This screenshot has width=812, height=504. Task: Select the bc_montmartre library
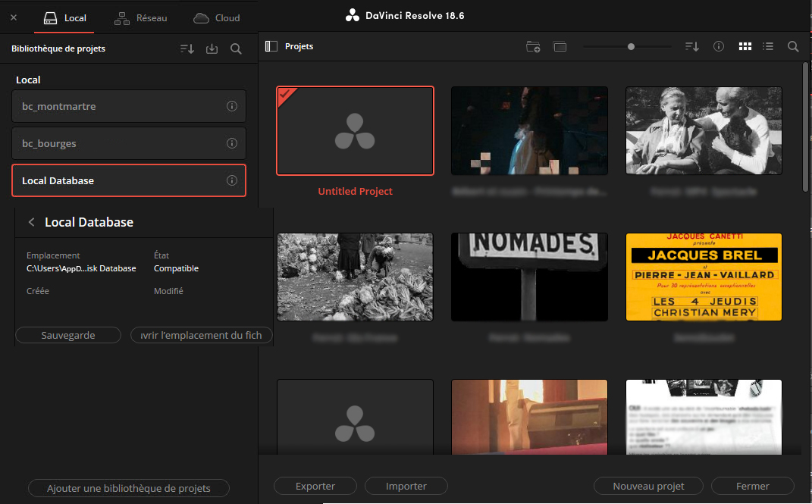128,106
